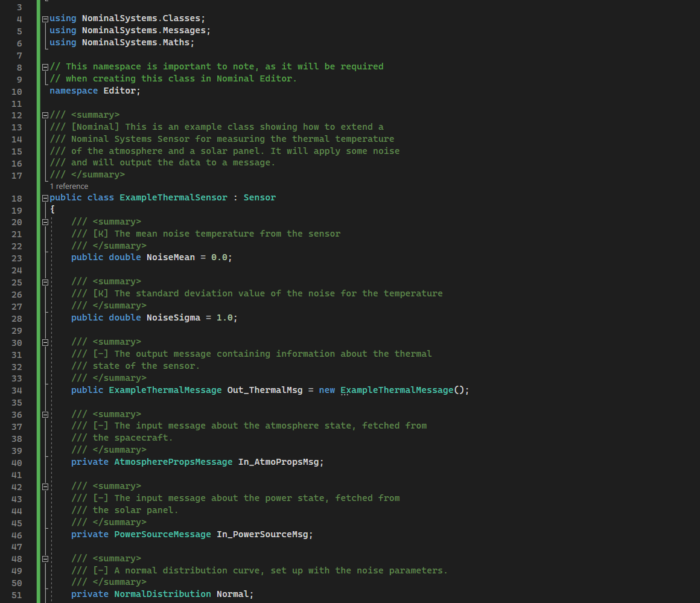Collapse the NoiseMean summary comment at line 20
The image size is (700, 603).
pyautogui.click(x=45, y=222)
